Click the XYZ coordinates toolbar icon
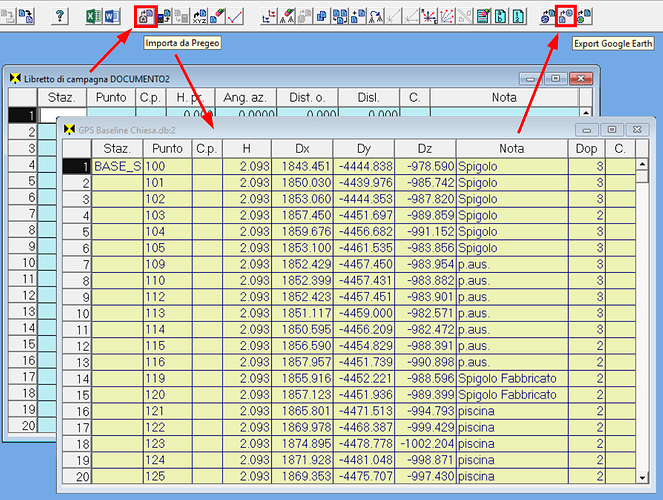 tap(200, 17)
